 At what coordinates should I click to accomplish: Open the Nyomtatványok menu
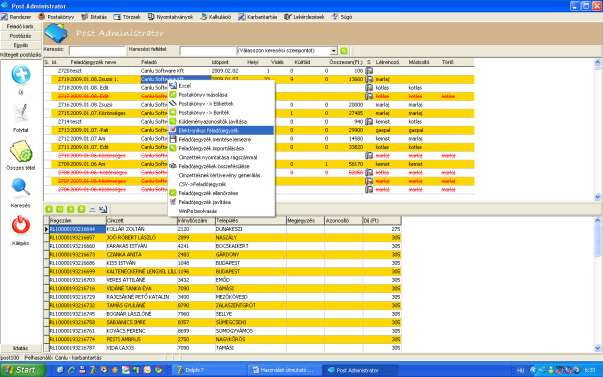pyautogui.click(x=170, y=17)
